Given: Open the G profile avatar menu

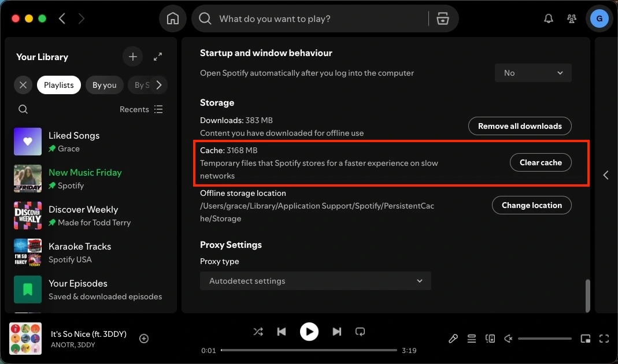Looking at the screenshot, I should [x=600, y=18].
